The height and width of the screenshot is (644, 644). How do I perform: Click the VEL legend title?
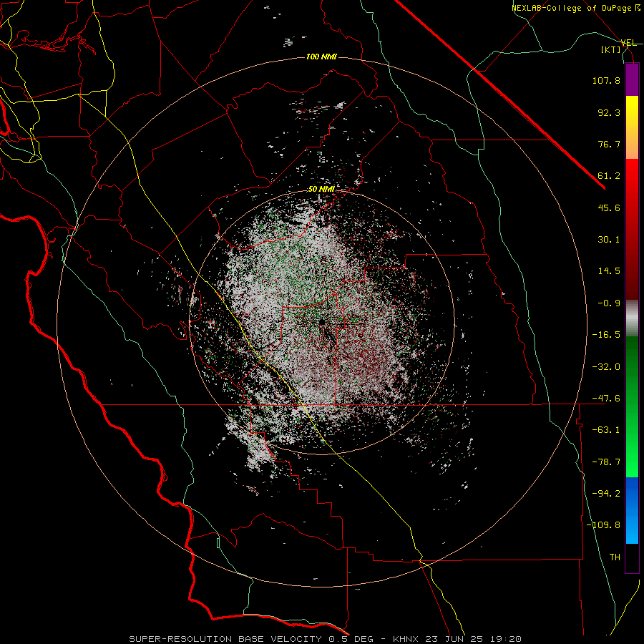point(628,43)
